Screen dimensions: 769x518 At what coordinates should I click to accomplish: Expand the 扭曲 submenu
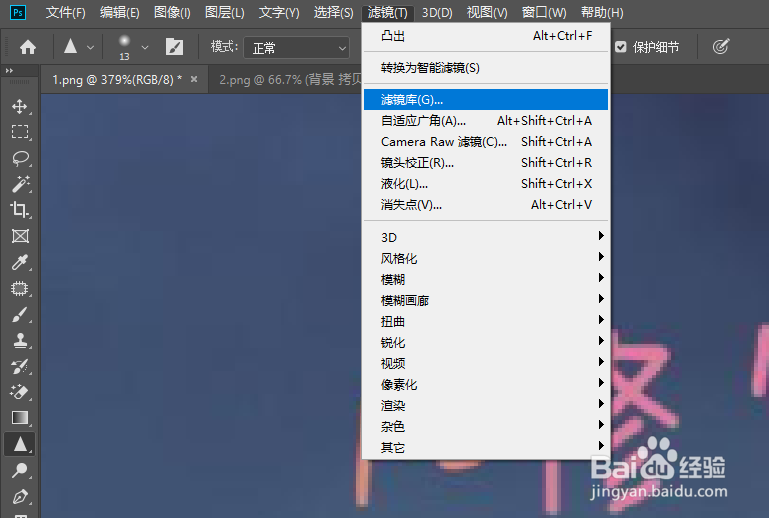point(486,322)
